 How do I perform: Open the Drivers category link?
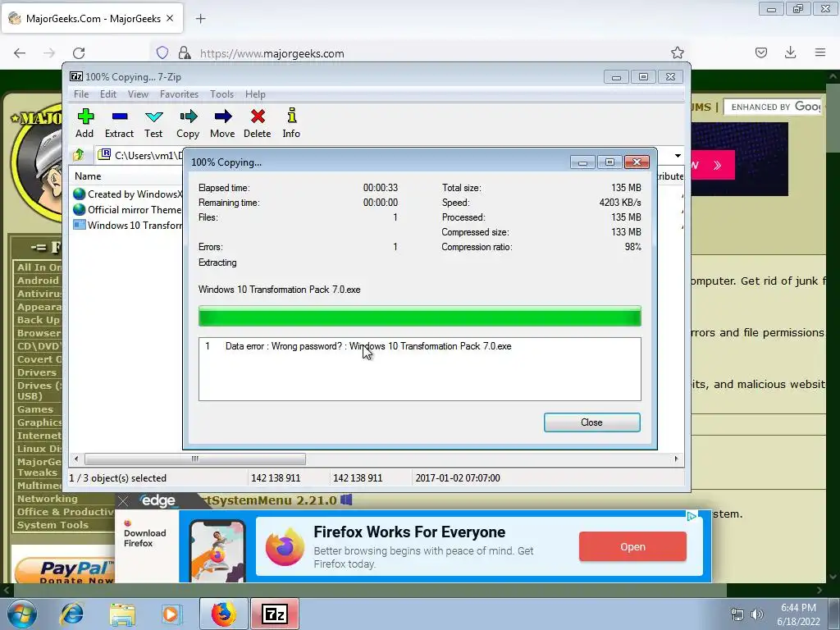[36, 372]
